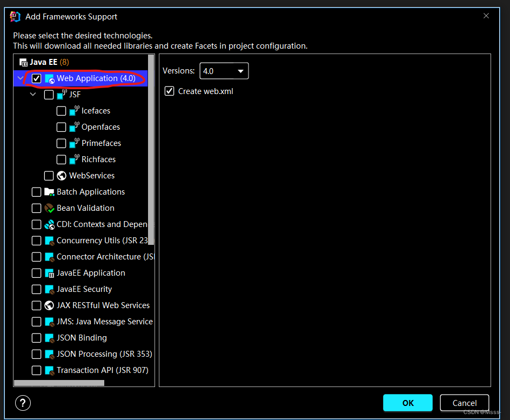Click the Web Application framework icon

click(50, 79)
